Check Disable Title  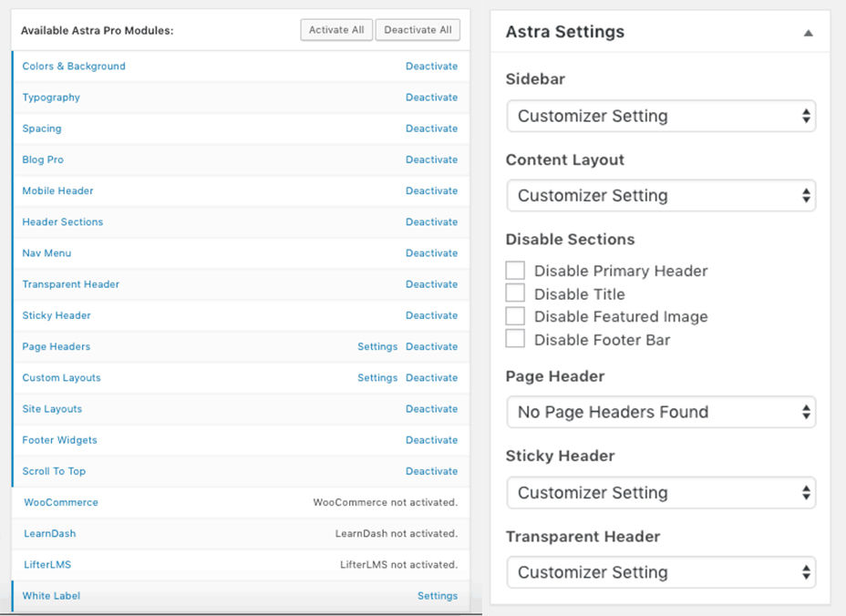[x=515, y=293]
